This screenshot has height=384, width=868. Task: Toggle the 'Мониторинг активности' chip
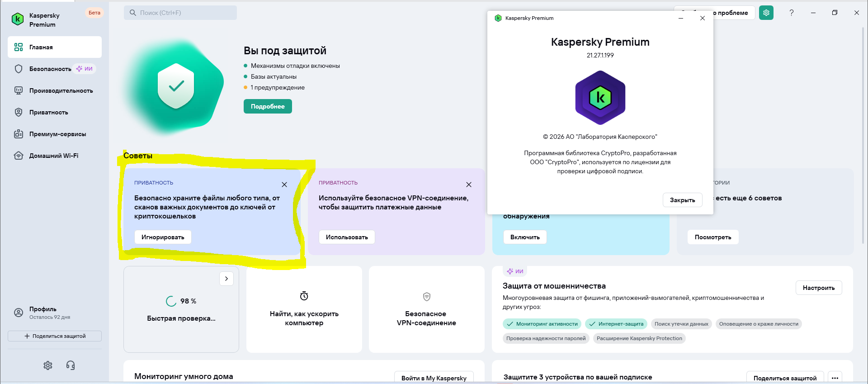coord(542,324)
